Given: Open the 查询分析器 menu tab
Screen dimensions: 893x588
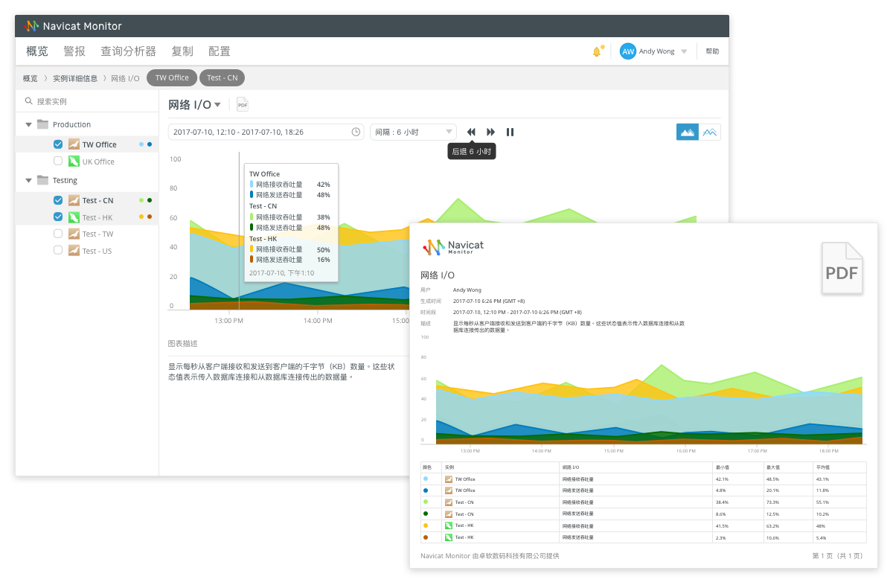Looking at the screenshot, I should (x=129, y=51).
